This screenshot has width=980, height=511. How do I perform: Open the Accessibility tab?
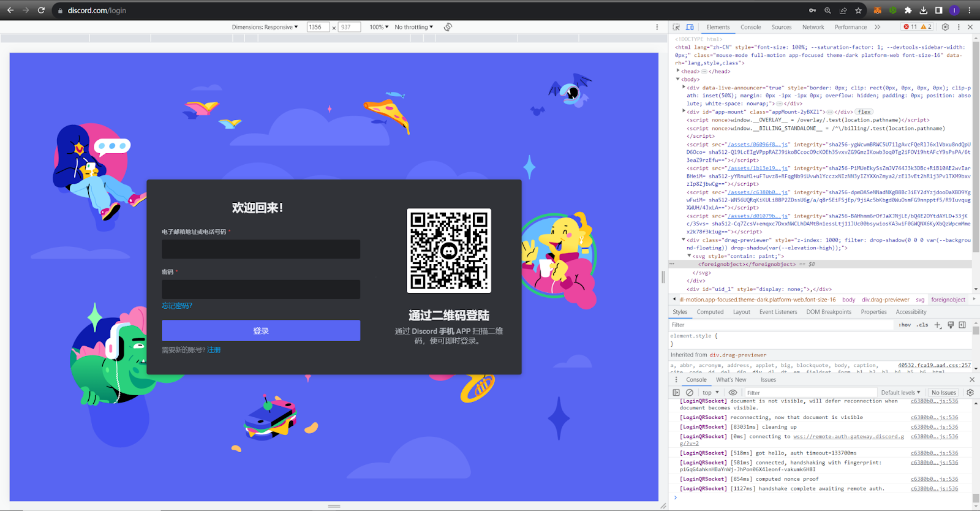click(x=911, y=312)
